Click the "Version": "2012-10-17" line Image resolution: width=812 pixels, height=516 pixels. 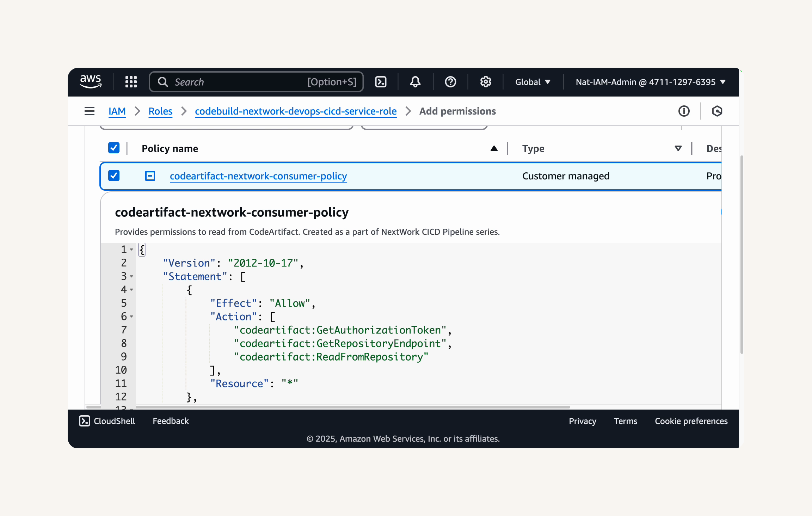tap(233, 263)
